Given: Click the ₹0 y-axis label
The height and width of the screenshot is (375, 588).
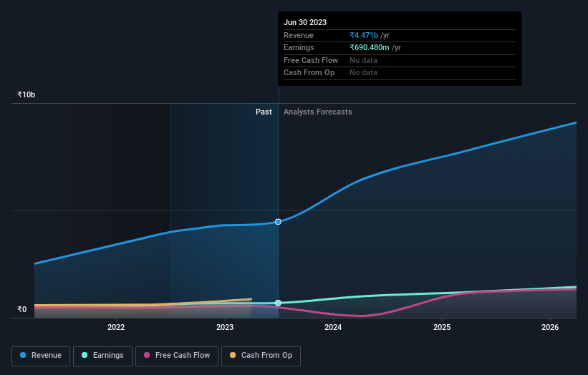Looking at the screenshot, I should pos(22,309).
